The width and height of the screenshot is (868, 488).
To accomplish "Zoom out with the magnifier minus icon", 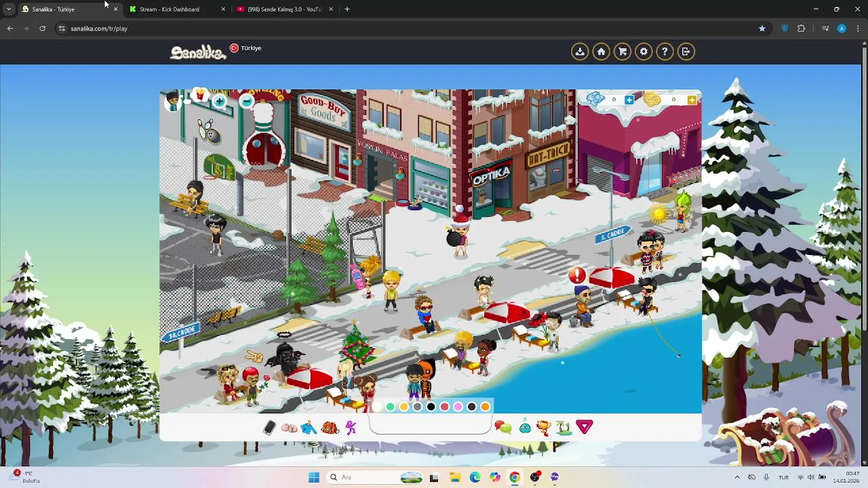I will [x=246, y=102].
